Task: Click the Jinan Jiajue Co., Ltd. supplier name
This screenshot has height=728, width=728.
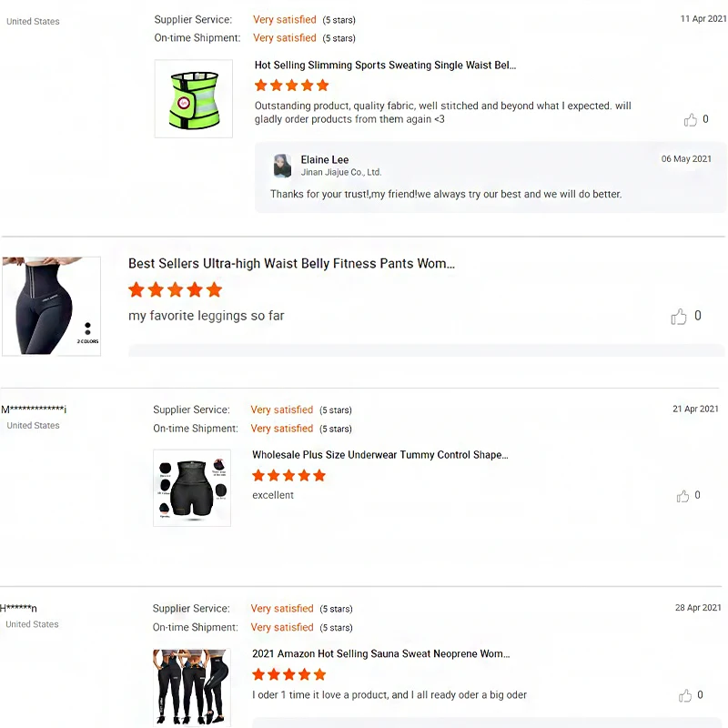Action: click(x=341, y=172)
